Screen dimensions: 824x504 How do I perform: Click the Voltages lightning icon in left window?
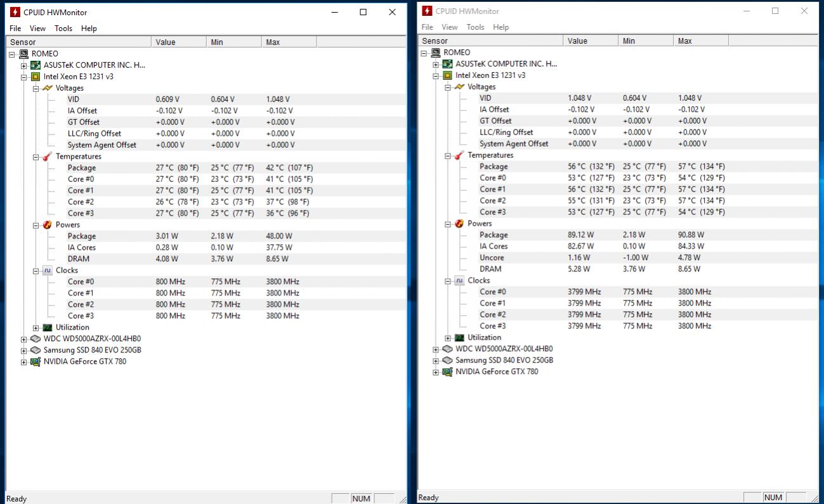48,88
